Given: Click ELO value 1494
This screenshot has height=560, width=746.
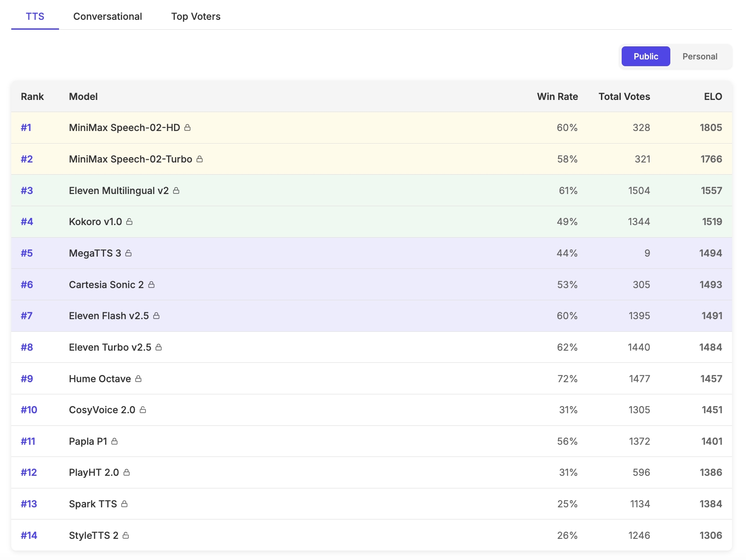Looking at the screenshot, I should (711, 253).
